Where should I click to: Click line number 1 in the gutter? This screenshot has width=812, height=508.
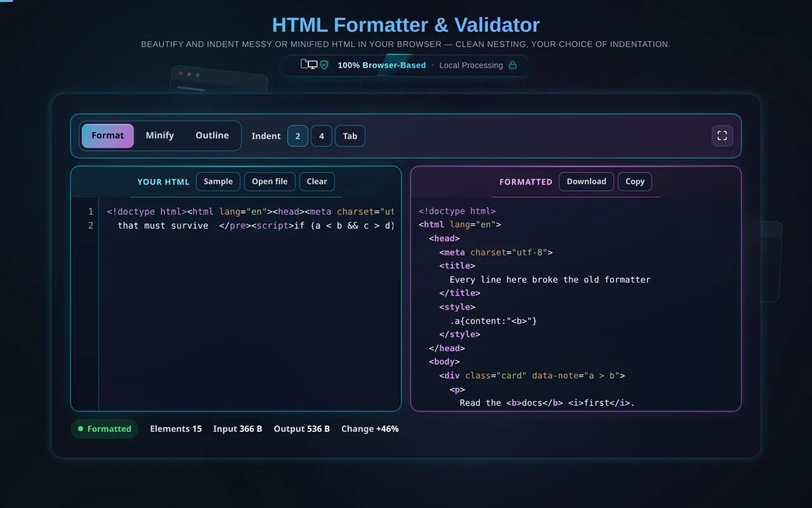pyautogui.click(x=91, y=211)
